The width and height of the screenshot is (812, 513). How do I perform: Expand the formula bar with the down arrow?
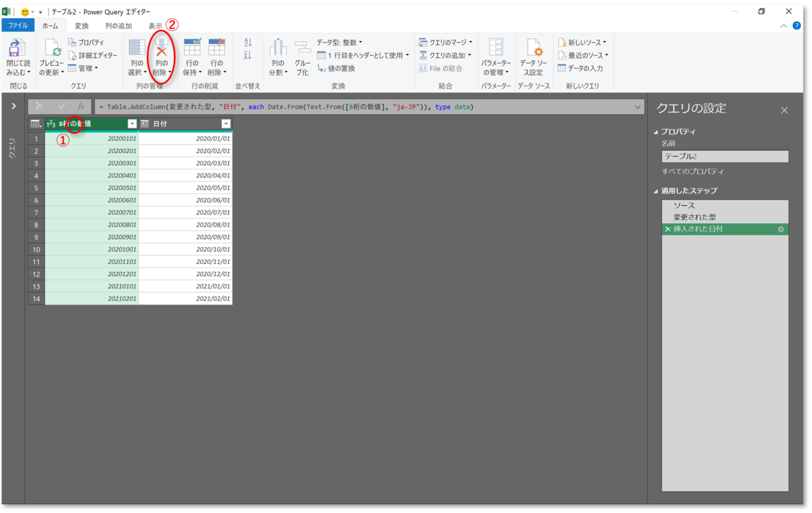(638, 107)
